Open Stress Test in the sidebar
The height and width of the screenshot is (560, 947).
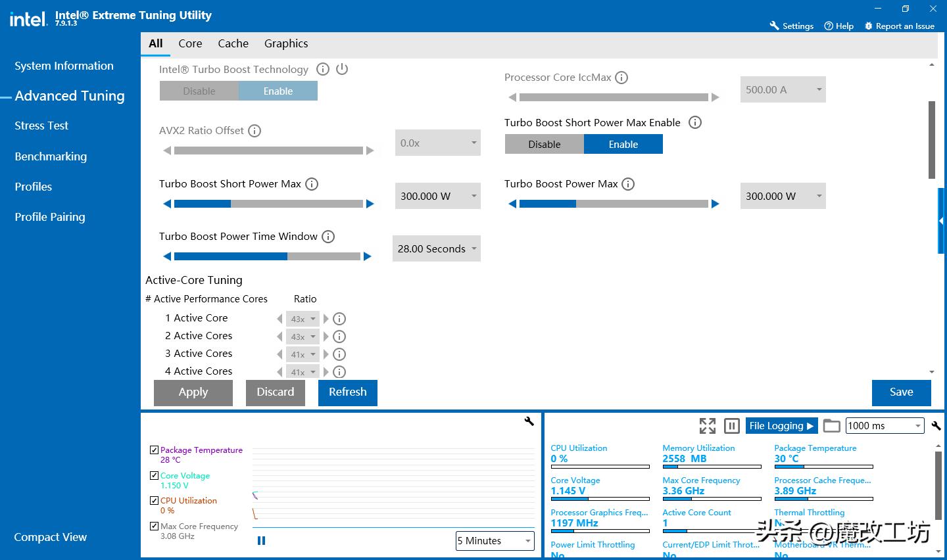(x=41, y=126)
